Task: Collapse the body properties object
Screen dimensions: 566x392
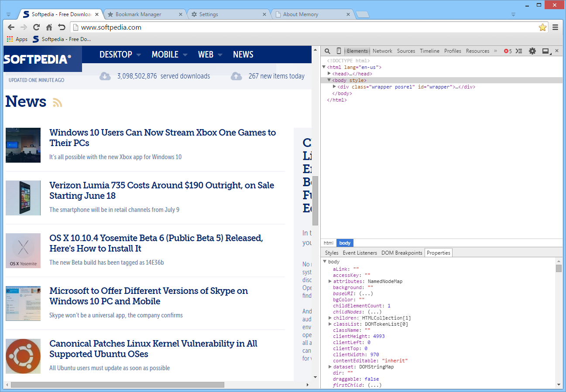Action: click(x=325, y=262)
